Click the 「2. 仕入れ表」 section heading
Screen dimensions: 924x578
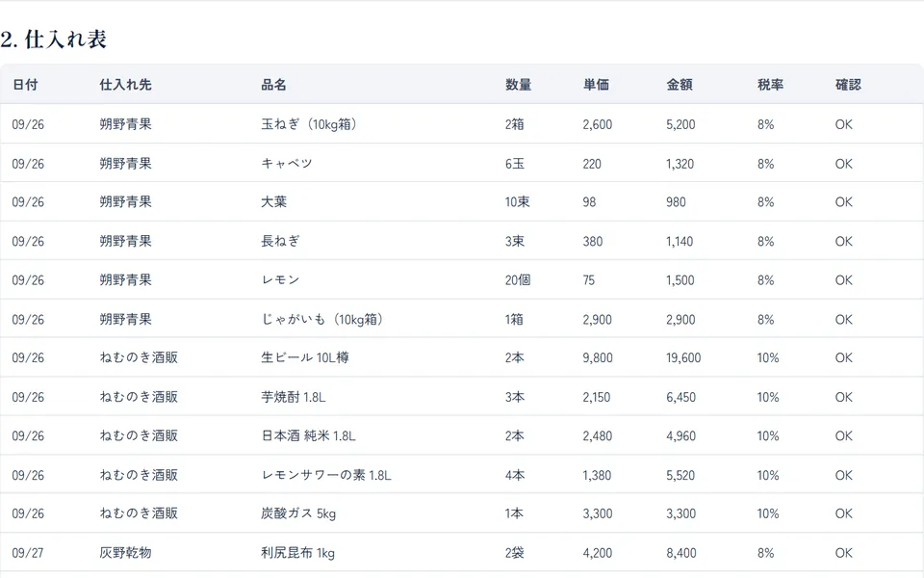click(x=54, y=39)
